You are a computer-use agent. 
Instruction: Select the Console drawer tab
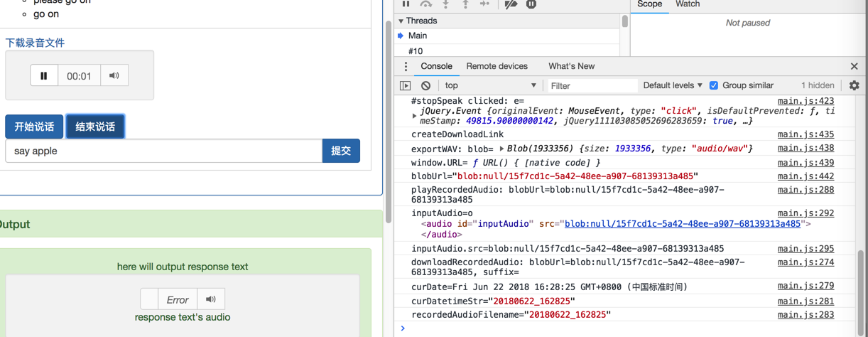(436, 66)
